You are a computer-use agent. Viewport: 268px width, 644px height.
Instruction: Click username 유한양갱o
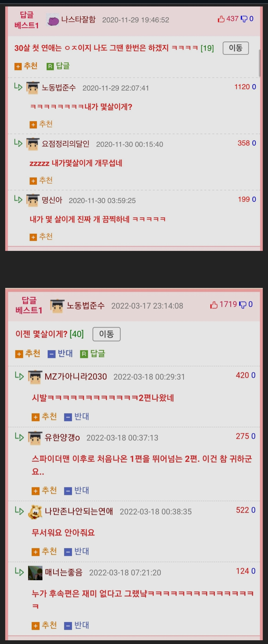tap(62, 438)
